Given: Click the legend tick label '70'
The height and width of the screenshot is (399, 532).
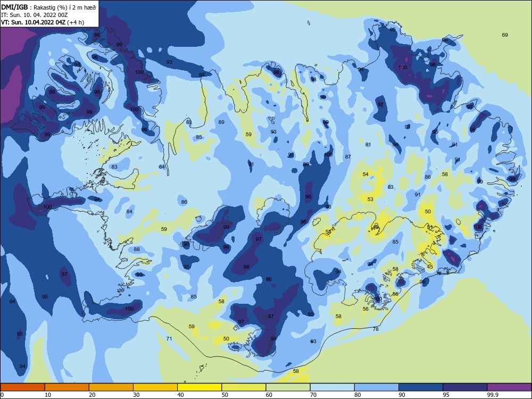Looking at the screenshot, I should point(313,395).
